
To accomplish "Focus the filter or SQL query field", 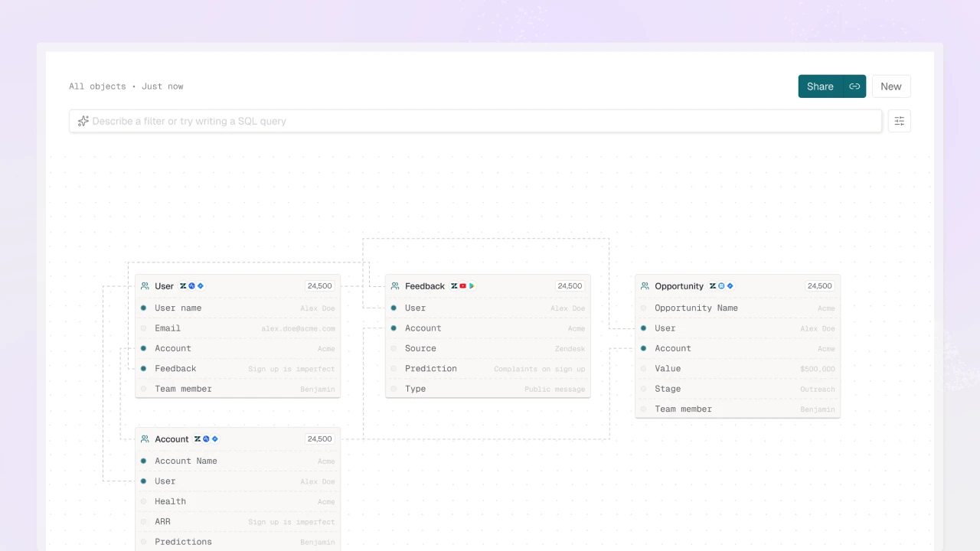I will (475, 121).
